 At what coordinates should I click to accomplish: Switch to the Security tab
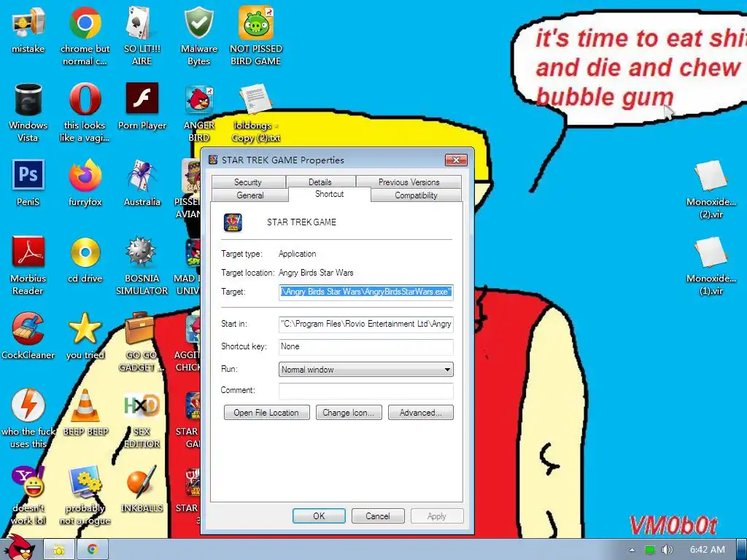[248, 182]
